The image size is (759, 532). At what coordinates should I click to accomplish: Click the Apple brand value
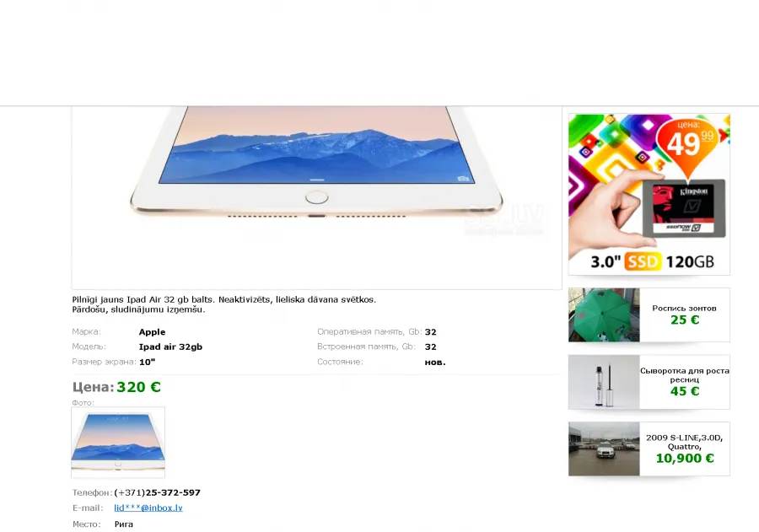click(x=152, y=332)
